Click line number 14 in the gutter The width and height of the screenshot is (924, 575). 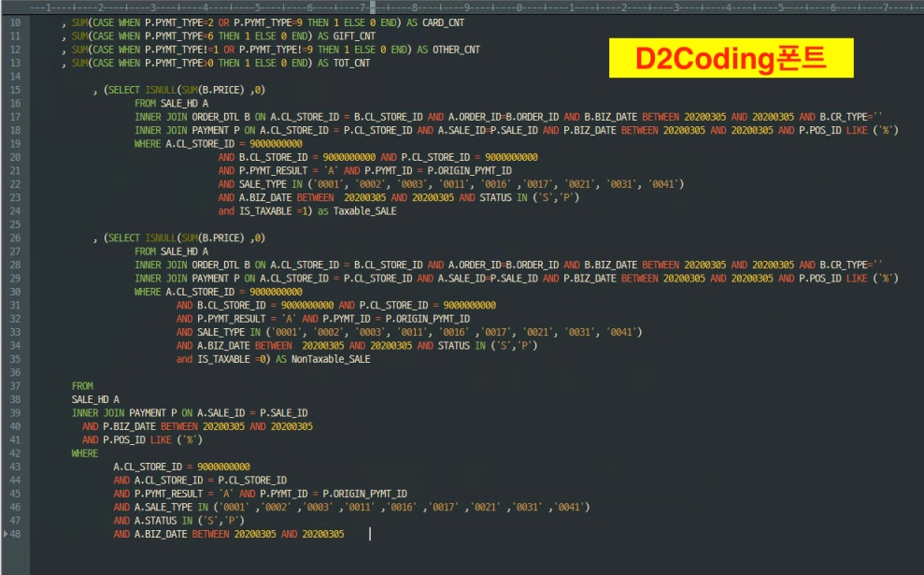[x=15, y=77]
